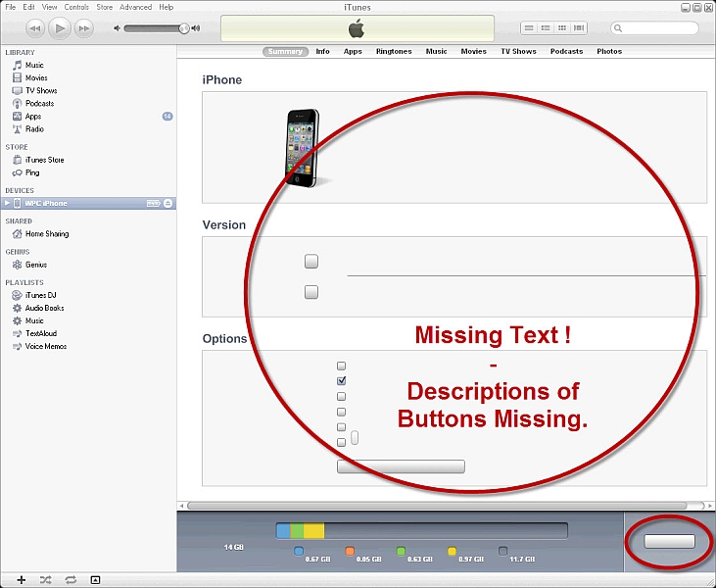Open the Audio Books smart playlist
The width and height of the screenshot is (716, 588).
point(44,308)
